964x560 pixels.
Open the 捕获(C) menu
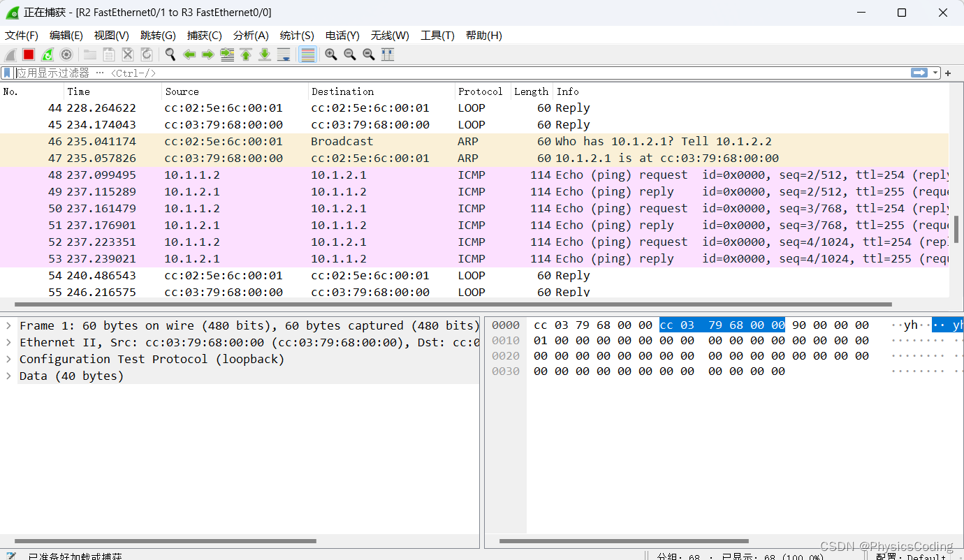pyautogui.click(x=204, y=36)
